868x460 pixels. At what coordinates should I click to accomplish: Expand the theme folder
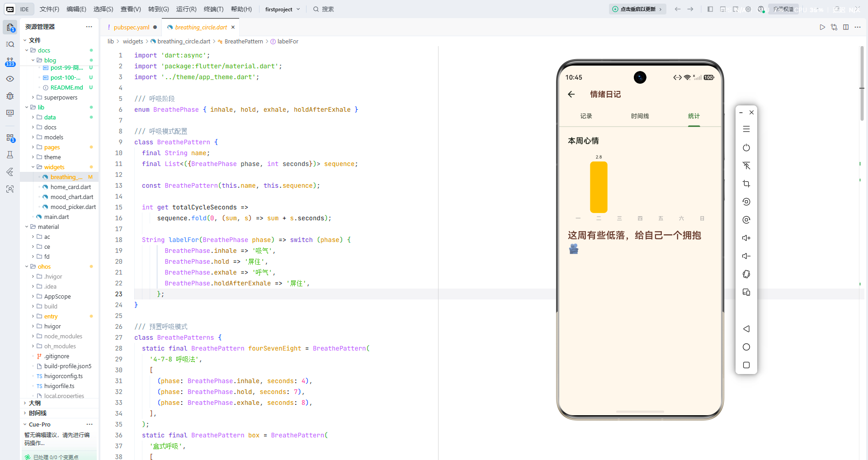pyautogui.click(x=33, y=157)
